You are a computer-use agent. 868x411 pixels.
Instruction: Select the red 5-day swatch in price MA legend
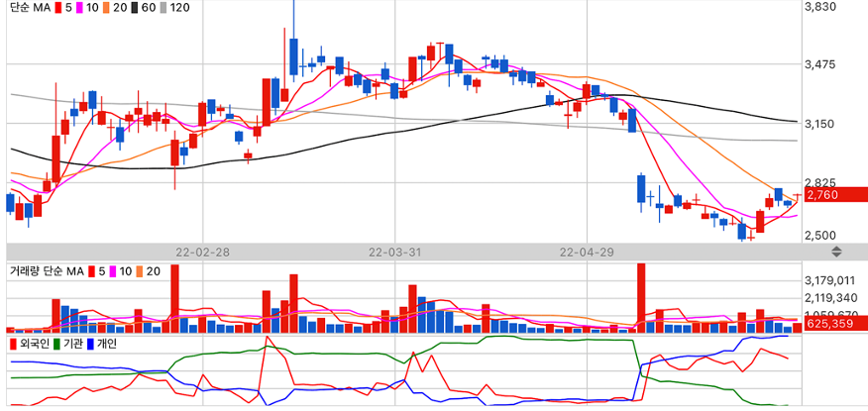[x=59, y=8]
